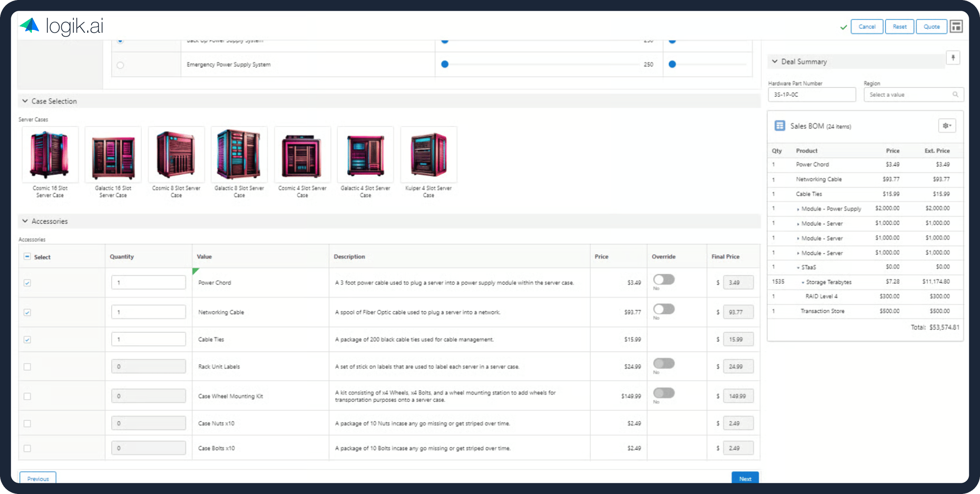
Task: Click the Description column header
Action: click(x=349, y=257)
